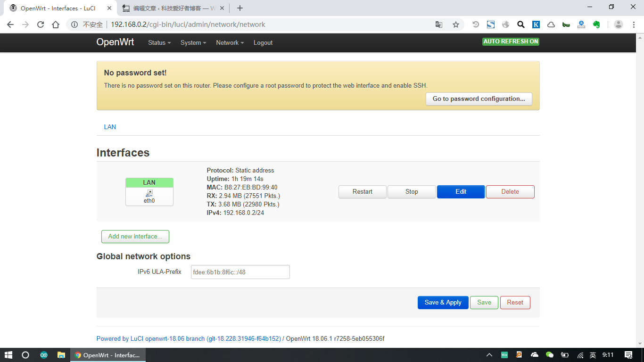The height and width of the screenshot is (362, 644).
Task: Expand the Network dropdown menu
Action: (x=230, y=42)
